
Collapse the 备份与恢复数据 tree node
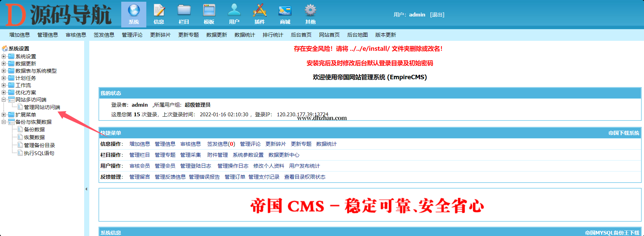point(4,122)
